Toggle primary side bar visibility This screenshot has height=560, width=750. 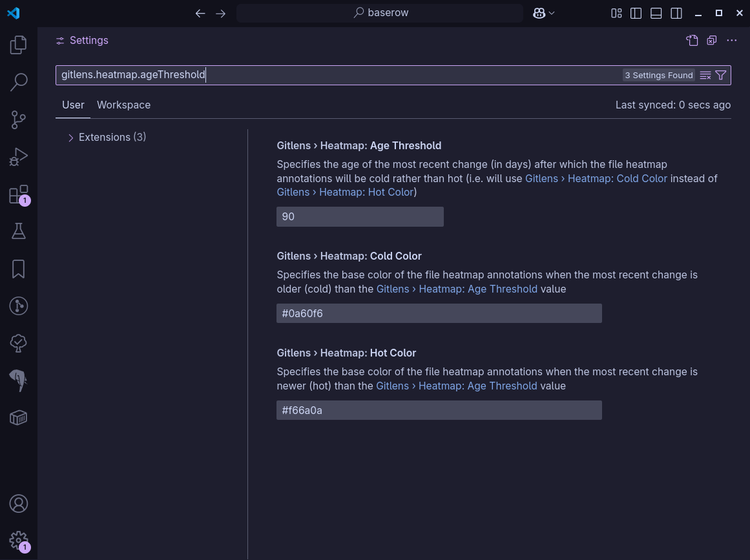[636, 14]
